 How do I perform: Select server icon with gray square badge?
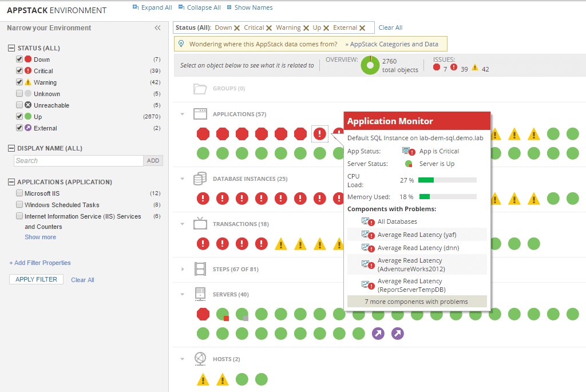tap(242, 314)
